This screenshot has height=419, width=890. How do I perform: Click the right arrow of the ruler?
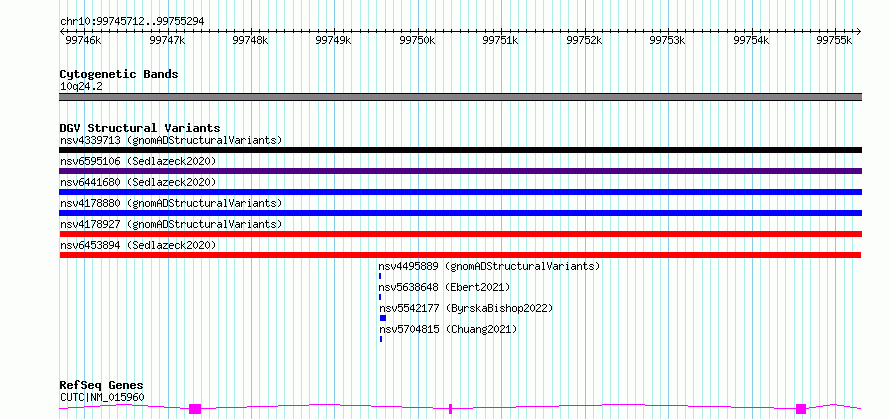[x=859, y=31]
